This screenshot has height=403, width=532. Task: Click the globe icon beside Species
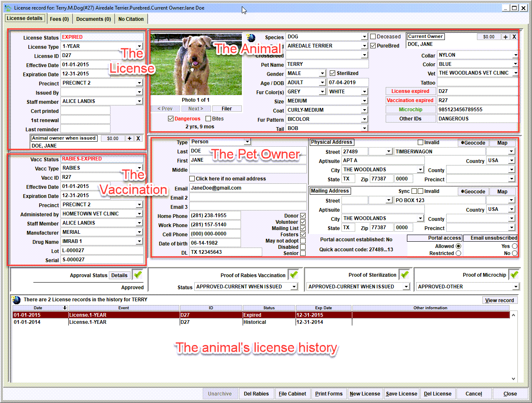(x=251, y=38)
